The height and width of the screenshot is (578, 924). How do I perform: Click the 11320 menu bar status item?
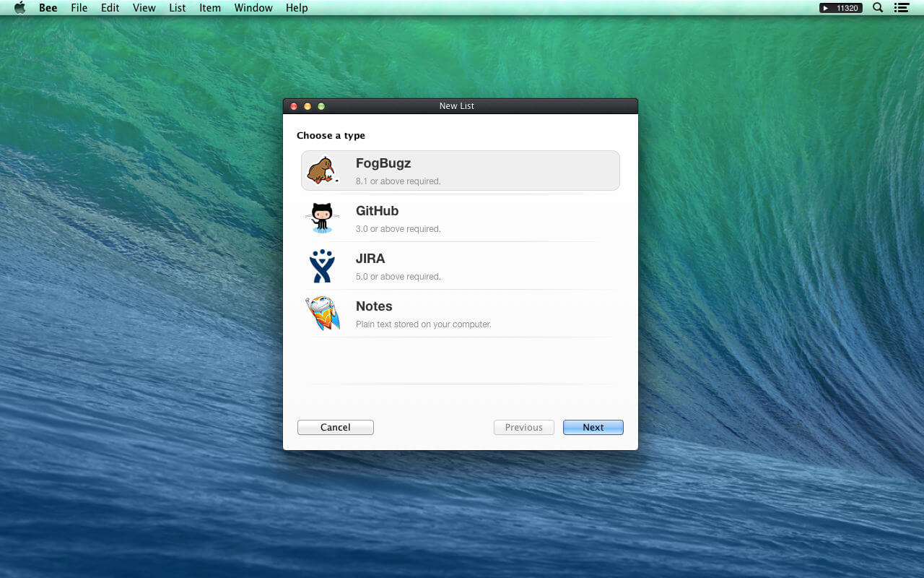[840, 8]
